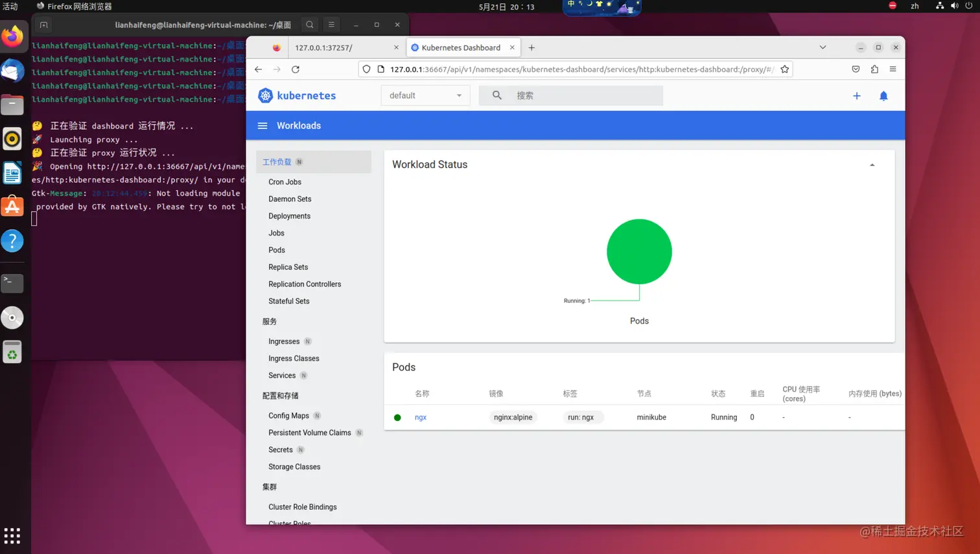Image resolution: width=980 pixels, height=554 pixels.
Task: Close the Kubernetes Dashboard tab
Action: (512, 47)
